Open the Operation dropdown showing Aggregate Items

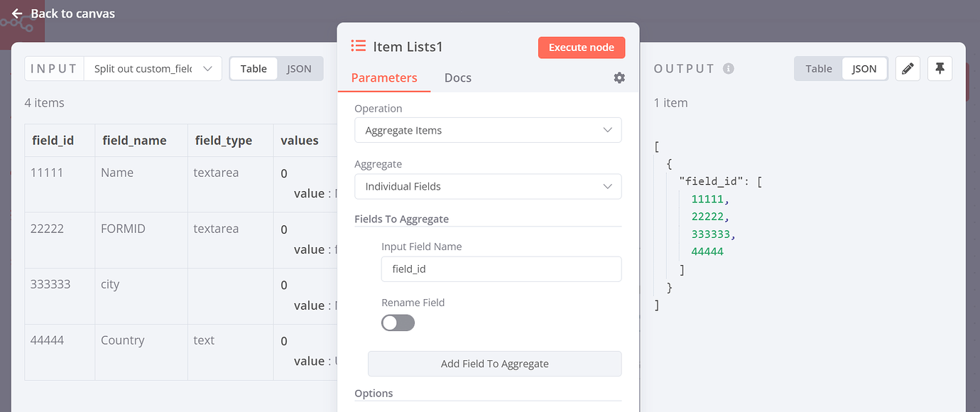pos(488,130)
